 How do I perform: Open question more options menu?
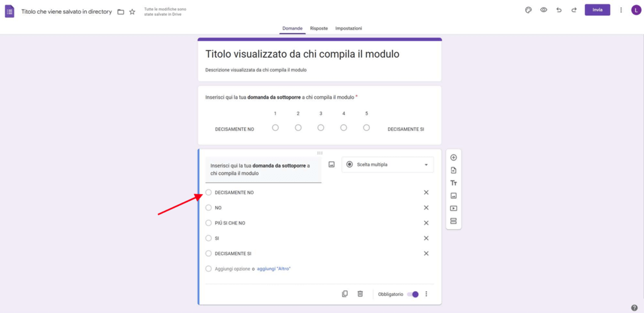tap(426, 294)
